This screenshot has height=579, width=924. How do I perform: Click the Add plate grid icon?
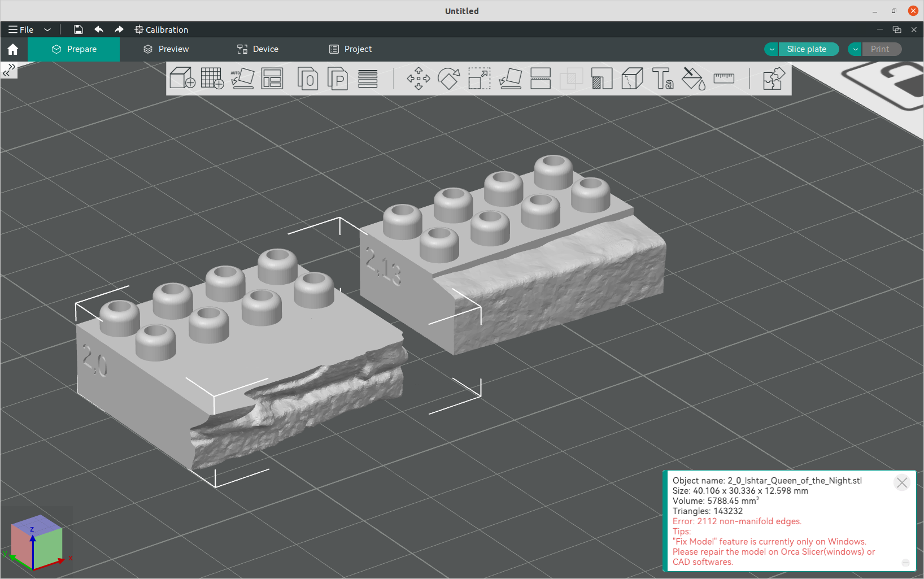click(212, 79)
